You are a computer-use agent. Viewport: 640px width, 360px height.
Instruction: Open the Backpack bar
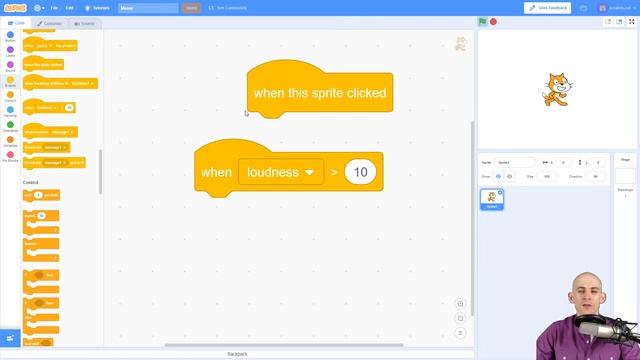[237, 354]
